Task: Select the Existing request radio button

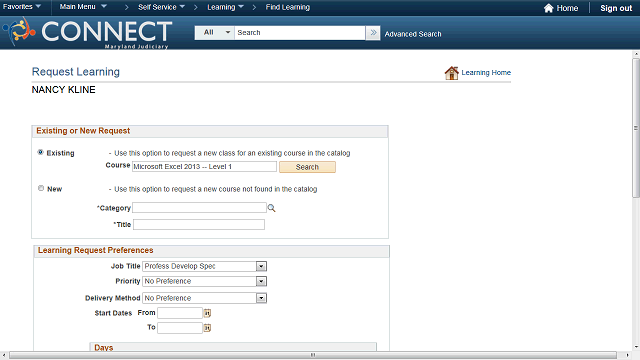Action: [x=40, y=152]
